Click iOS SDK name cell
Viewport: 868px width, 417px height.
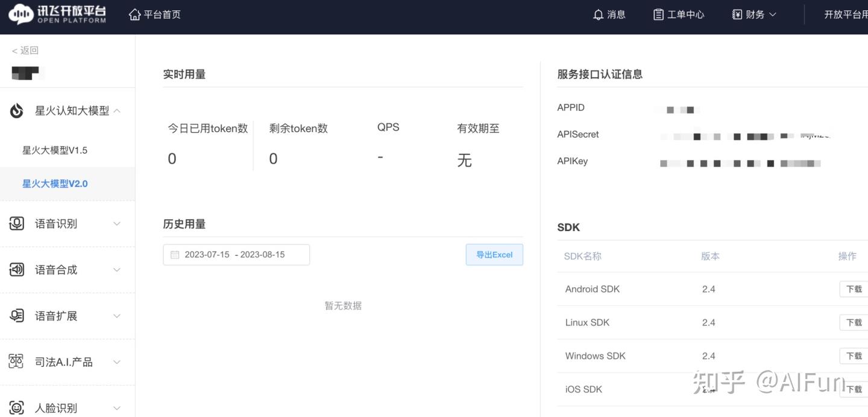(583, 389)
